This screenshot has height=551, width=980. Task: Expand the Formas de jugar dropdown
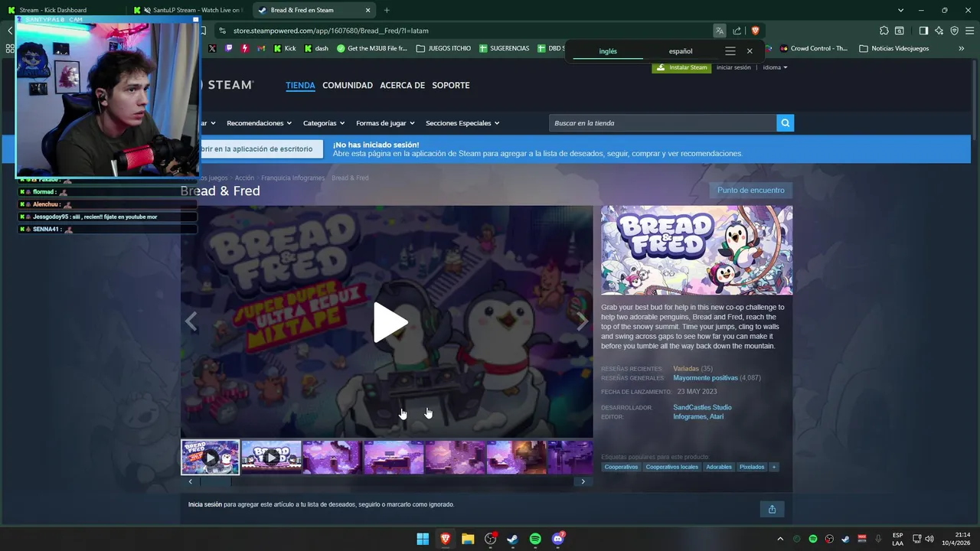385,123
